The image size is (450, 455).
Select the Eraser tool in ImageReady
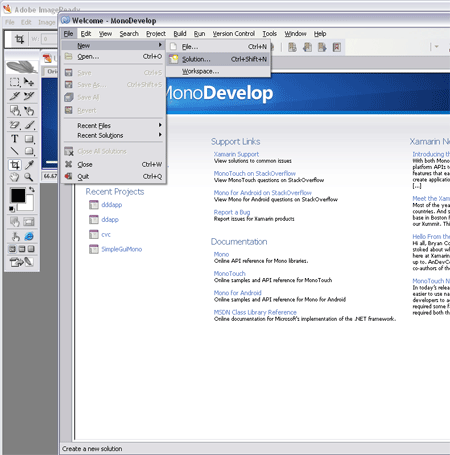tap(14, 125)
